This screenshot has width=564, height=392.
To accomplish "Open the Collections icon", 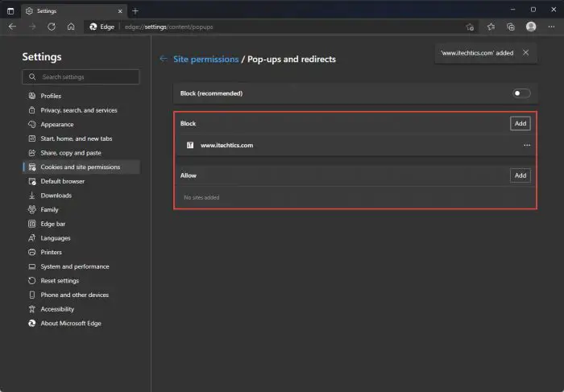I will [510, 27].
